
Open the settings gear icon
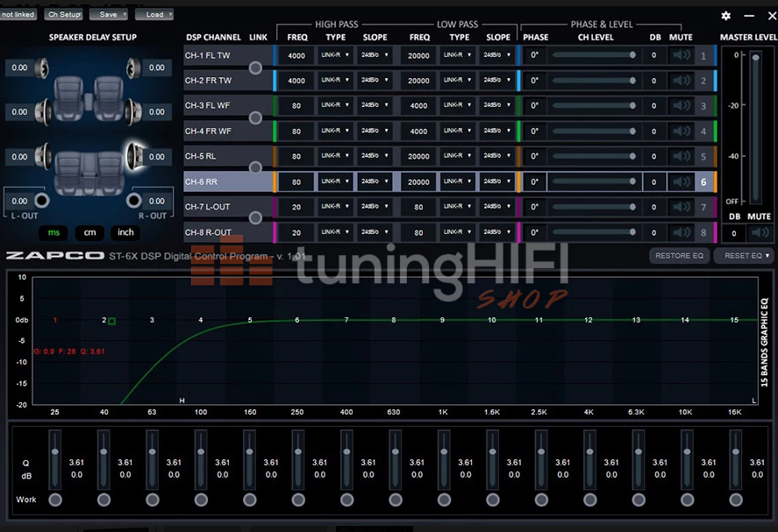point(725,16)
